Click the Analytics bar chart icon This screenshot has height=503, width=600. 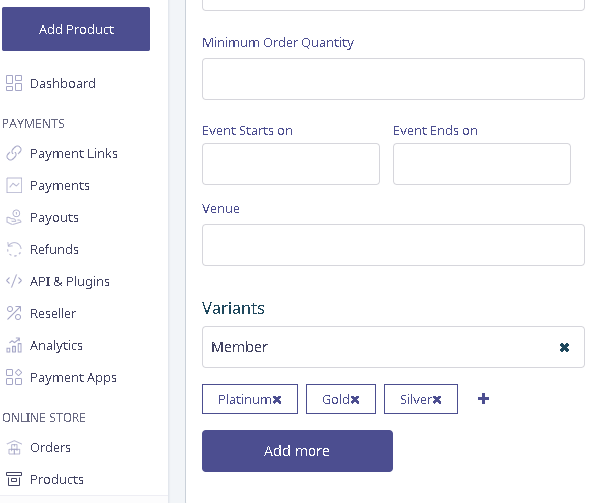click(14, 345)
